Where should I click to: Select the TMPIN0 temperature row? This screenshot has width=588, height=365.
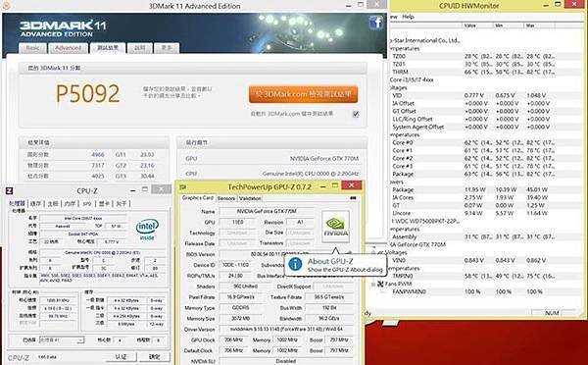tap(473, 276)
